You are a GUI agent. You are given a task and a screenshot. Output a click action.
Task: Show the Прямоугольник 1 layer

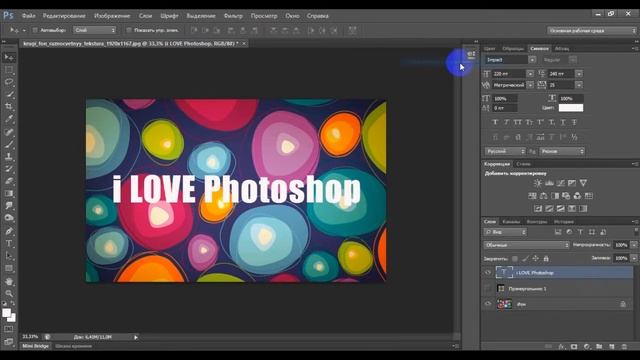coord(488,289)
